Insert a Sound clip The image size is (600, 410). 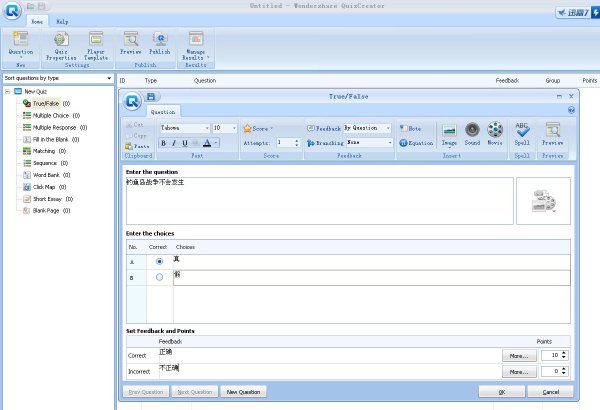[472, 134]
